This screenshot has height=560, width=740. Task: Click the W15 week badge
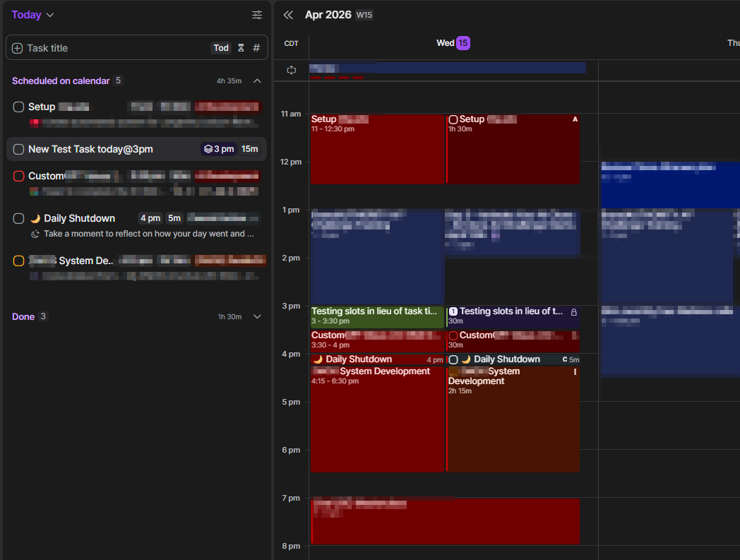364,15
